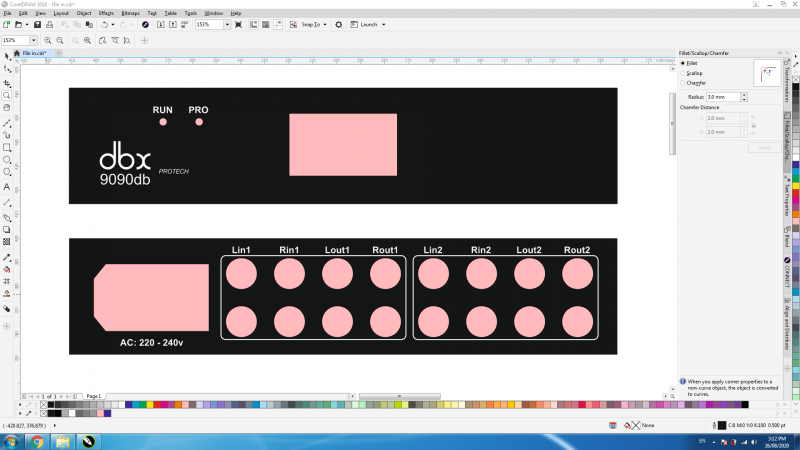Viewport: 800px width, 450px height.
Task: Click the Radius input field
Action: pos(723,97)
